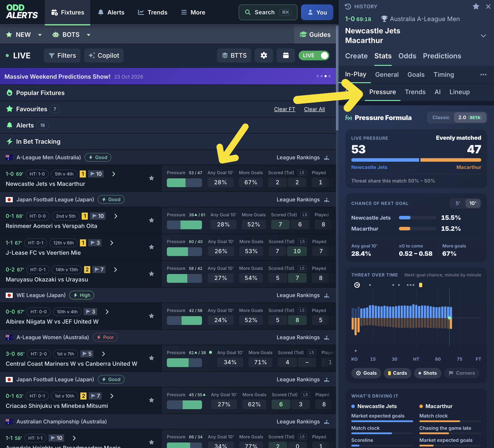This screenshot has height=448, width=494.
Task: Select the 2.0 BETA pressure formula
Action: pyautogui.click(x=470, y=118)
